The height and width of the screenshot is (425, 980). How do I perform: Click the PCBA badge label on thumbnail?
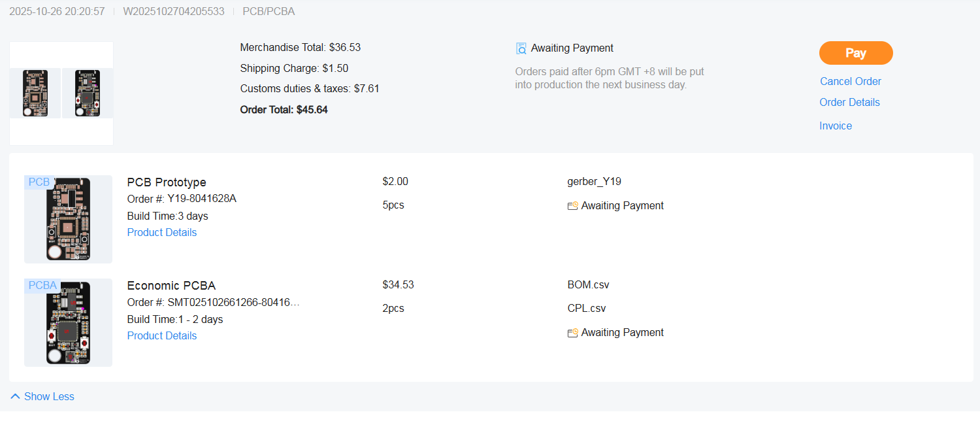42,286
